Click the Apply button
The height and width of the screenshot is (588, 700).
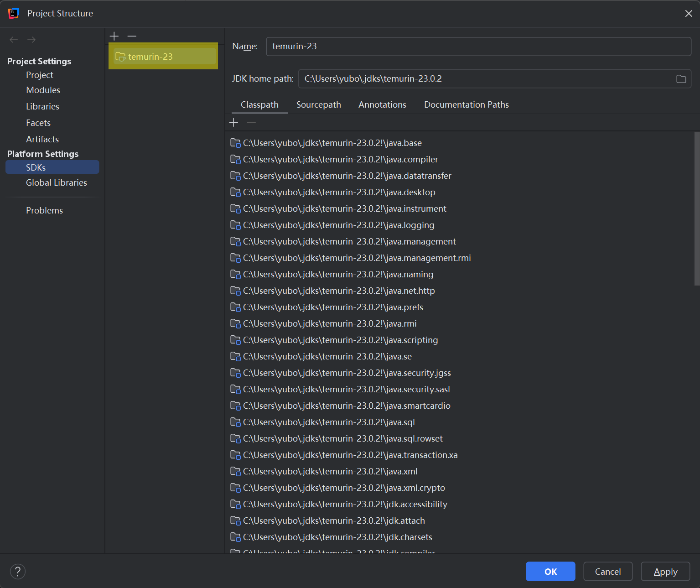[x=665, y=572]
